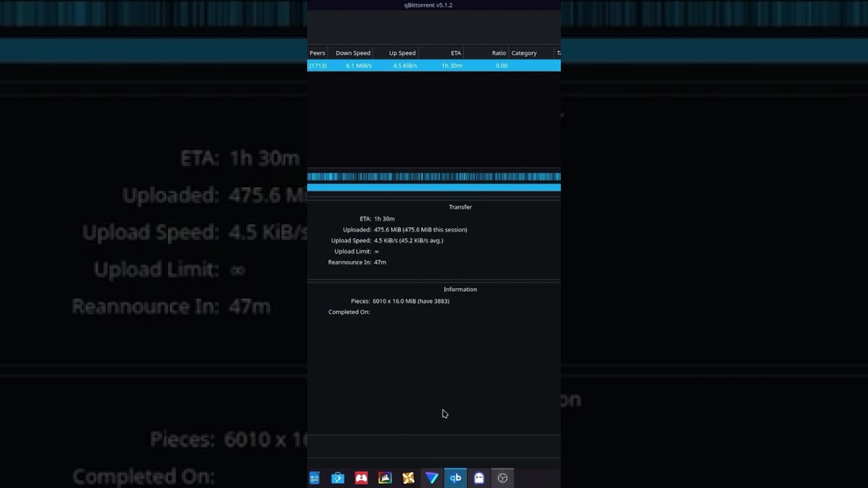The image size is (868, 488).
Task: Sort torrents by Category column
Action: tap(524, 53)
